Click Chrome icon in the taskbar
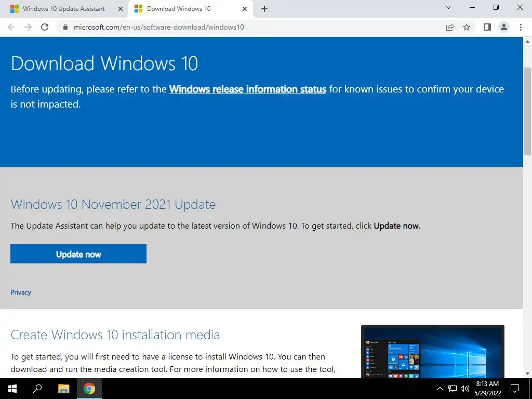This screenshot has width=532, height=399. pos(89,389)
